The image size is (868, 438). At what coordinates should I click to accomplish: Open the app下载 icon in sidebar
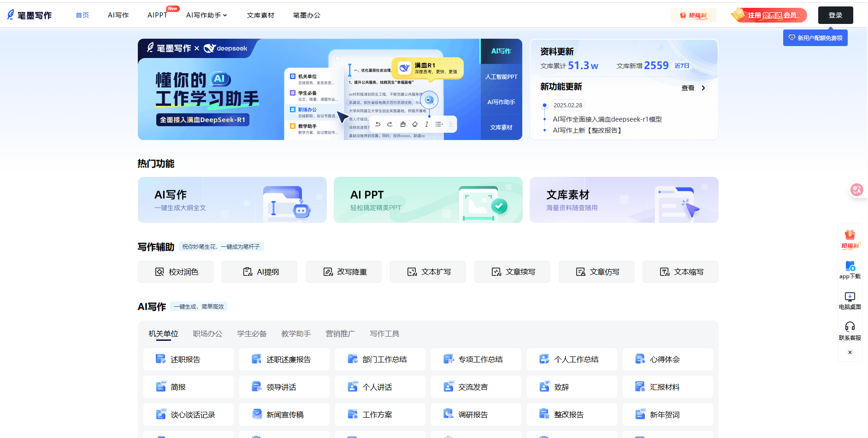pos(850,270)
